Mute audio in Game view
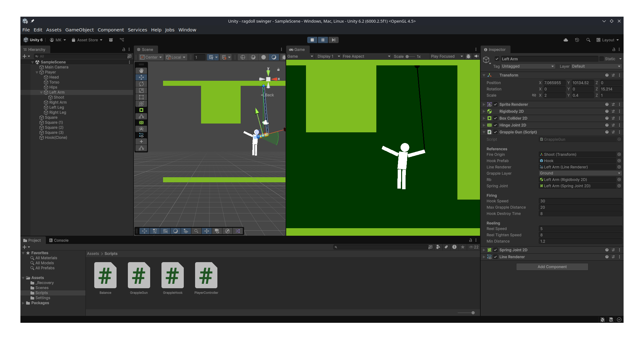Viewport: 644px width, 347px height. tap(477, 56)
